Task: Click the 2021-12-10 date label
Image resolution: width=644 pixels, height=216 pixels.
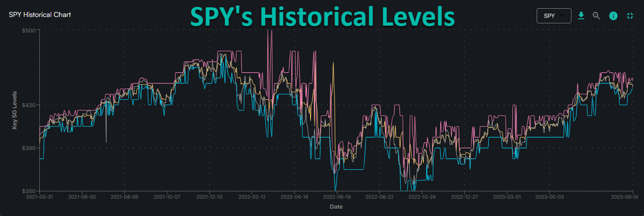Action: tap(209, 197)
